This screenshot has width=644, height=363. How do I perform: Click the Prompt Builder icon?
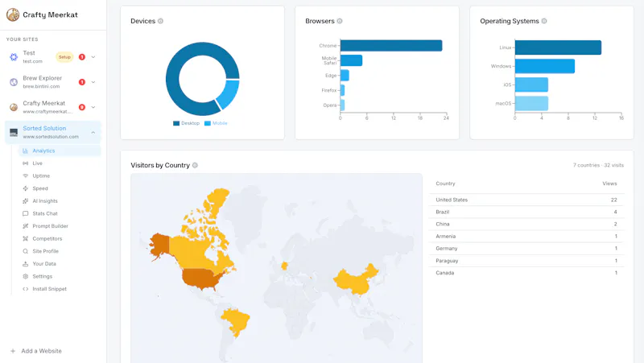click(x=26, y=226)
